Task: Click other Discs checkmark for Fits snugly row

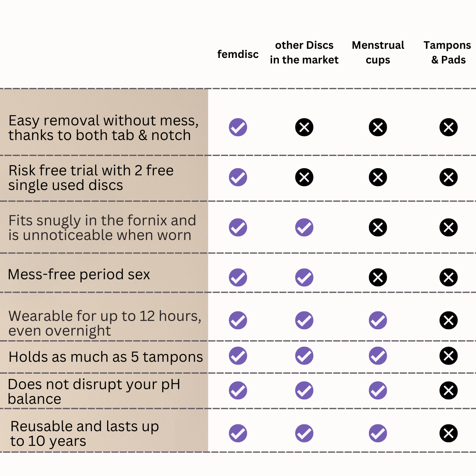Action: [304, 227]
